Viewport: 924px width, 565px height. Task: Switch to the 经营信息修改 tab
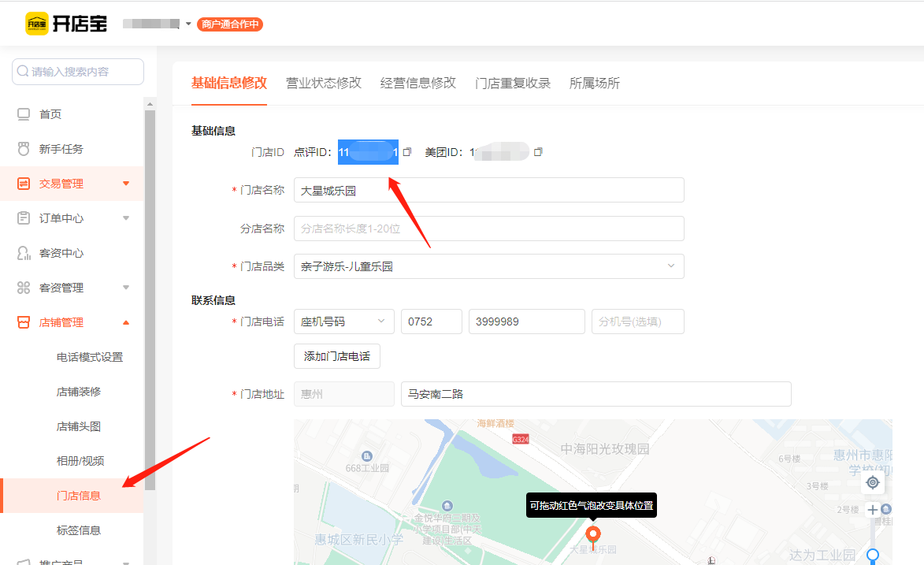[x=417, y=83]
